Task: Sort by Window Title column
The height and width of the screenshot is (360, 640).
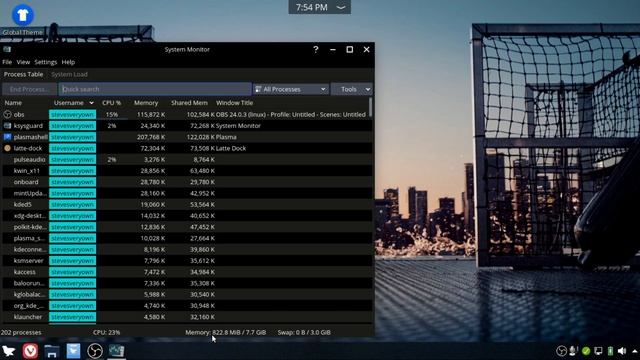Action: pos(235,103)
